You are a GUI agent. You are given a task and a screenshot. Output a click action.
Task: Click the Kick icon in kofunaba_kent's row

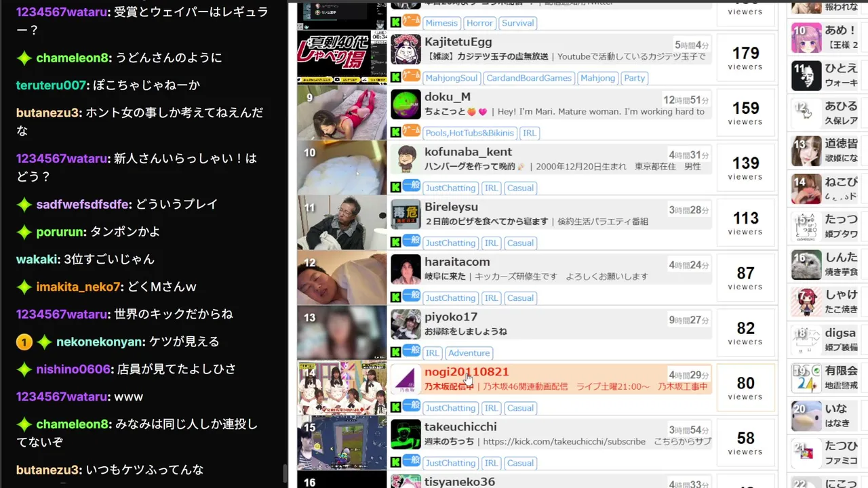click(x=395, y=187)
